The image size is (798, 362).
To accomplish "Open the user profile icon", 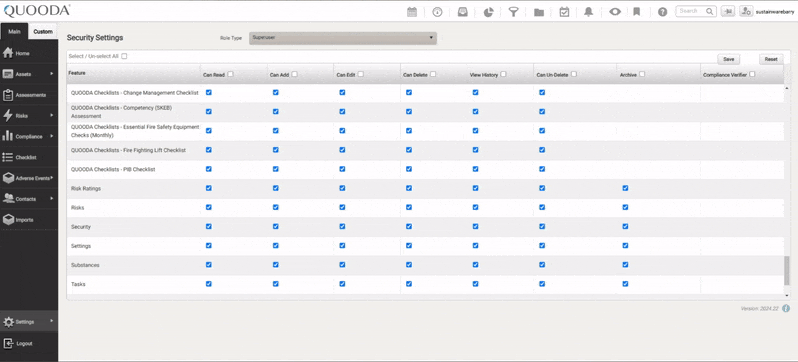I will 746,11.
